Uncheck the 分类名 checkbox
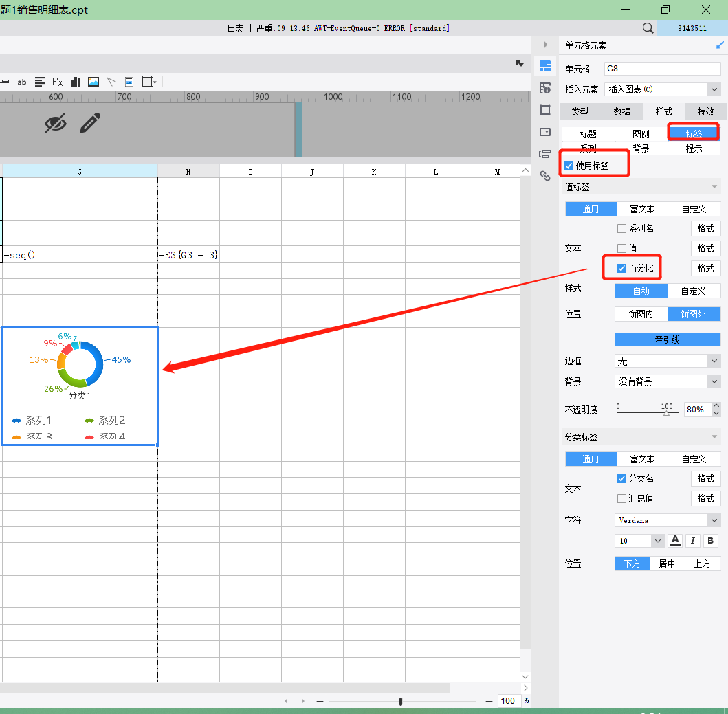Image resolution: width=728 pixels, height=714 pixels. point(621,478)
